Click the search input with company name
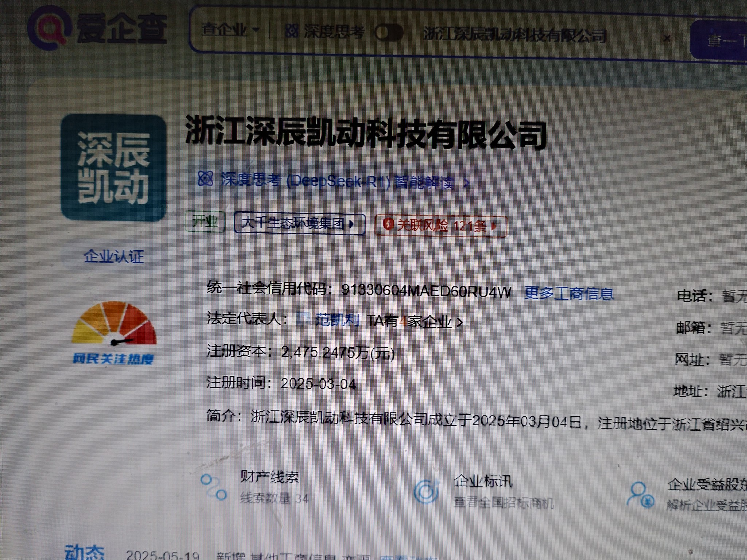The image size is (747, 560). [x=515, y=35]
